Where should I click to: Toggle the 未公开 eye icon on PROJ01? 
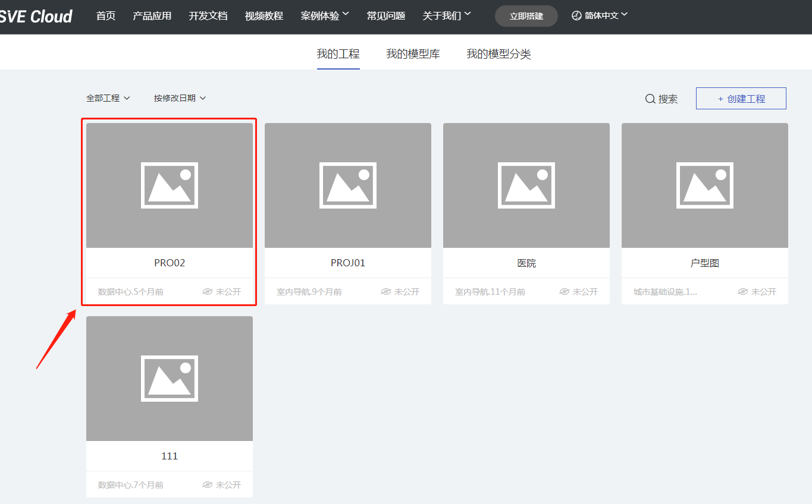[386, 292]
